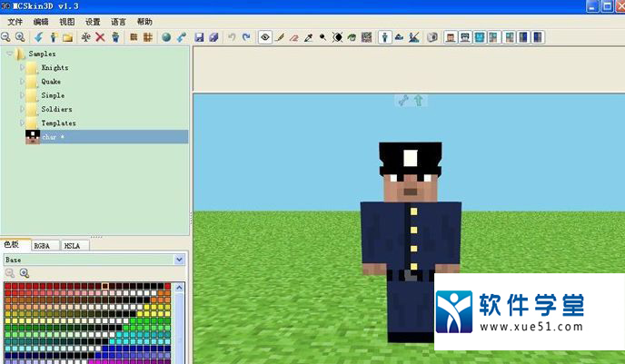Save the skin with the floppy disk icon

coord(199,37)
